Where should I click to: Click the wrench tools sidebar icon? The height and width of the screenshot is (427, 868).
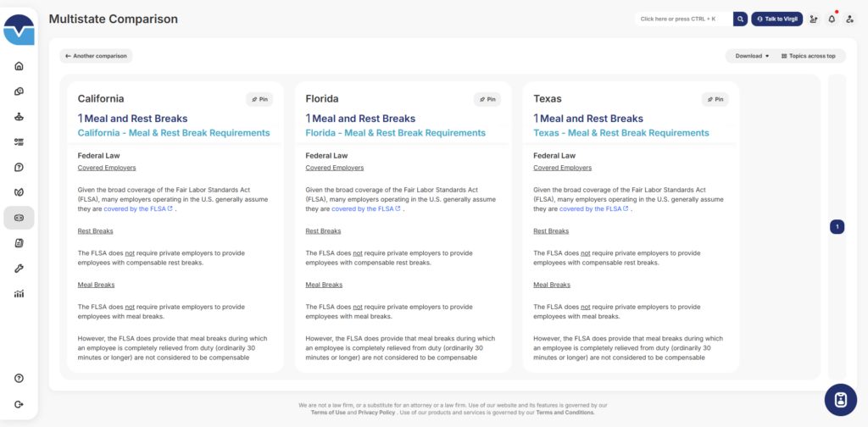19,269
